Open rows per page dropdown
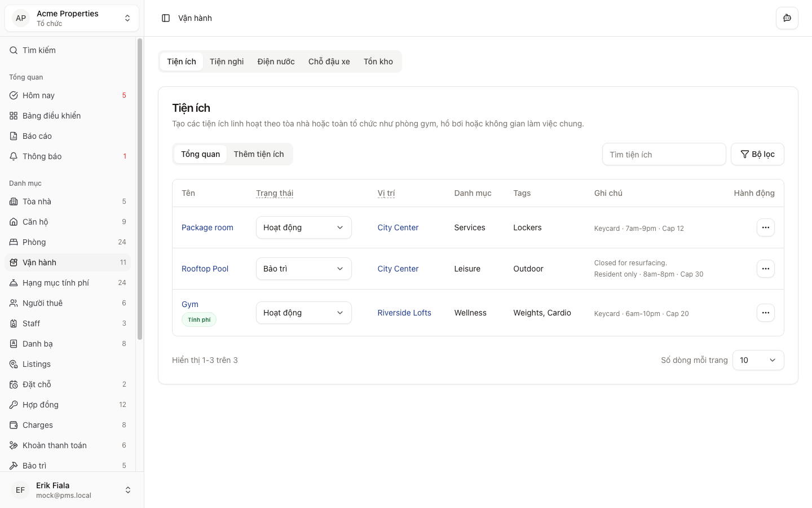The image size is (812, 508). [x=758, y=360]
